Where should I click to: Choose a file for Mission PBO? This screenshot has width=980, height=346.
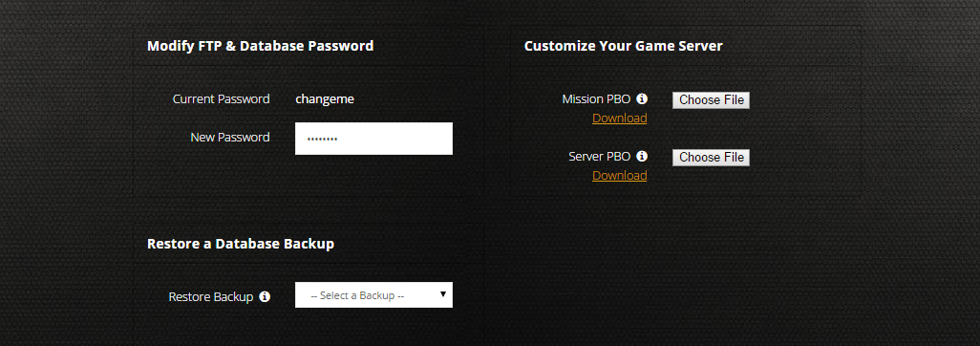[712, 100]
